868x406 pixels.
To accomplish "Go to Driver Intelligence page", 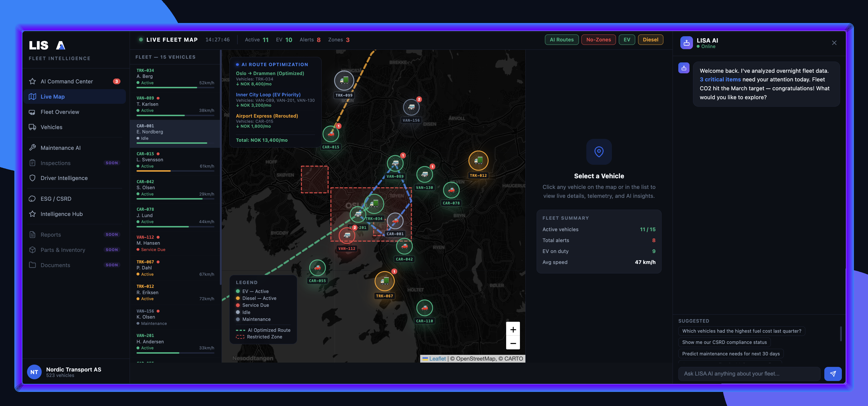I will coord(64,178).
